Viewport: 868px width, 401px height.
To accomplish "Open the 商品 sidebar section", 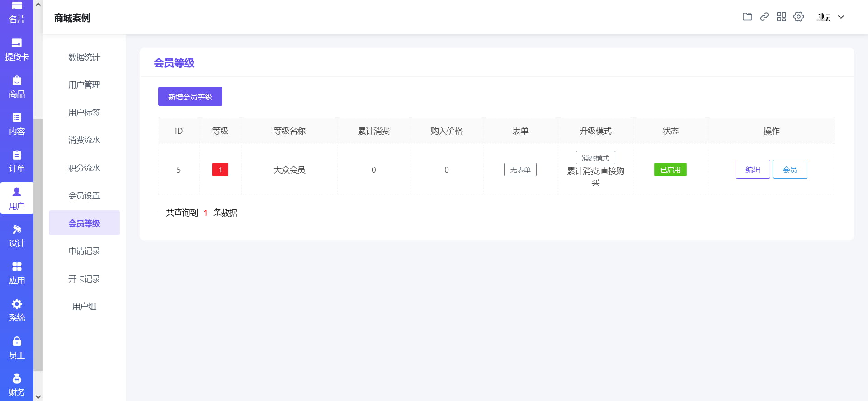I will tap(17, 87).
